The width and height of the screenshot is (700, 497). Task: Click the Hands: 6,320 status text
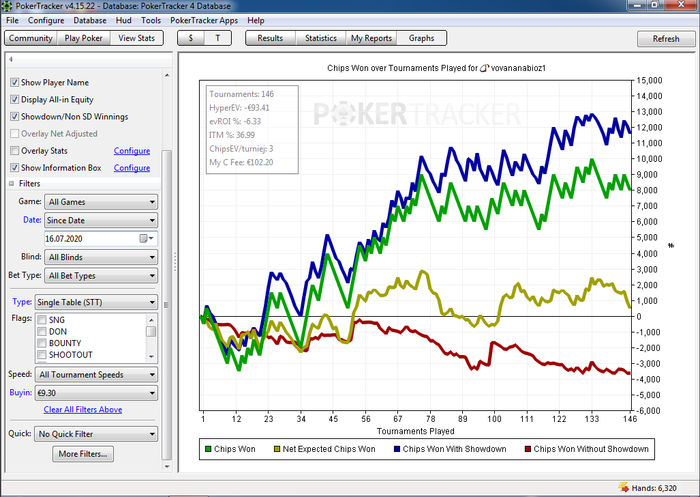pos(654,488)
